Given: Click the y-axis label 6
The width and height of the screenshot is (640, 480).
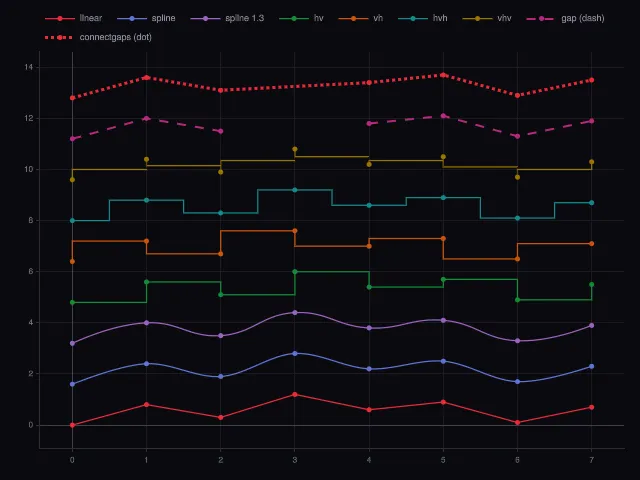Looking at the screenshot, I should pos(30,271).
